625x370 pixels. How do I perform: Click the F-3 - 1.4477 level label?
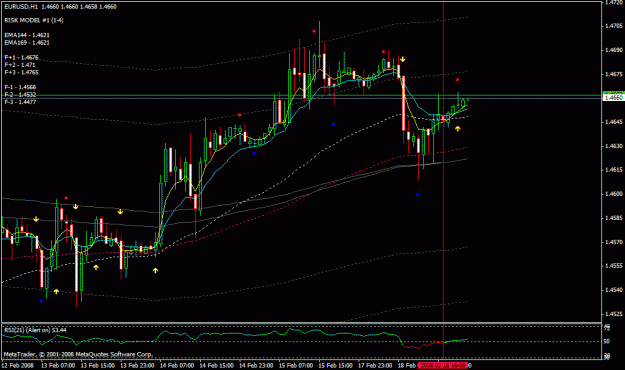tap(20, 102)
